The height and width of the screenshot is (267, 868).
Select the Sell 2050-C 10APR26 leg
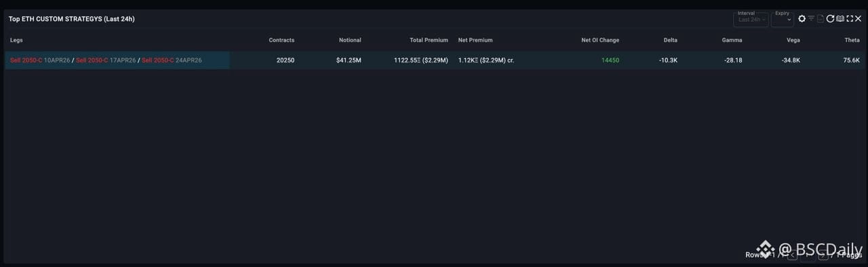pyautogui.click(x=40, y=60)
